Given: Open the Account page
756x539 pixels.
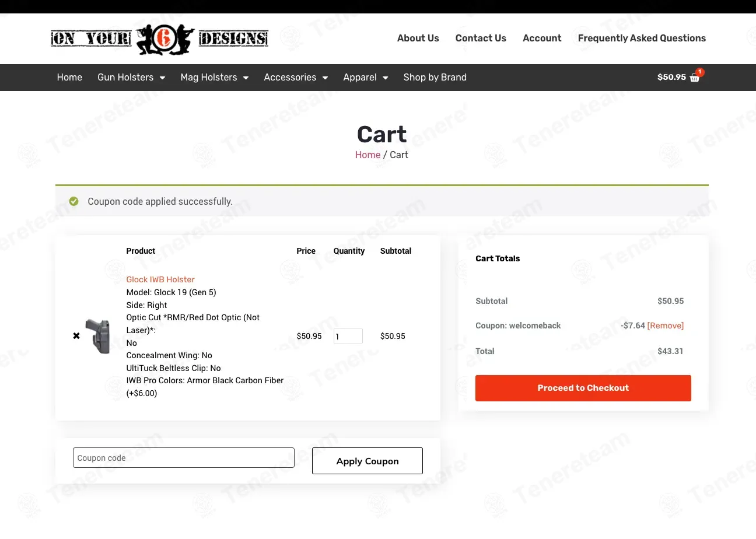Looking at the screenshot, I should 542,38.
